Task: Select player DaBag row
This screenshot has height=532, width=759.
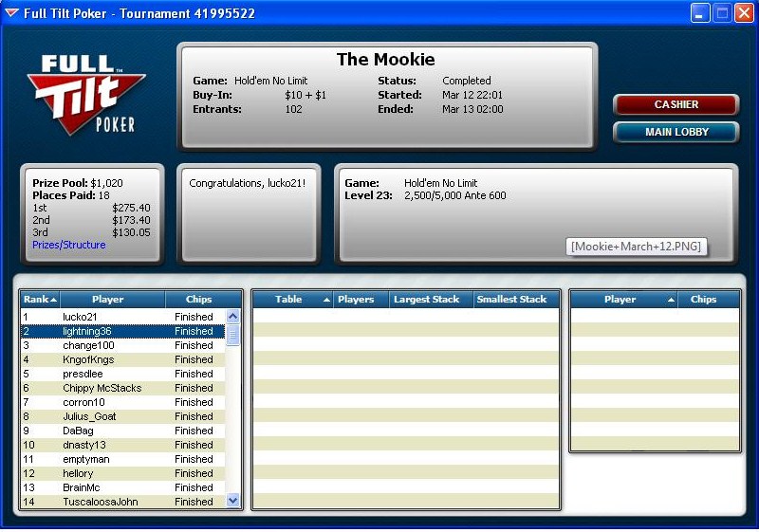Action: click(123, 431)
